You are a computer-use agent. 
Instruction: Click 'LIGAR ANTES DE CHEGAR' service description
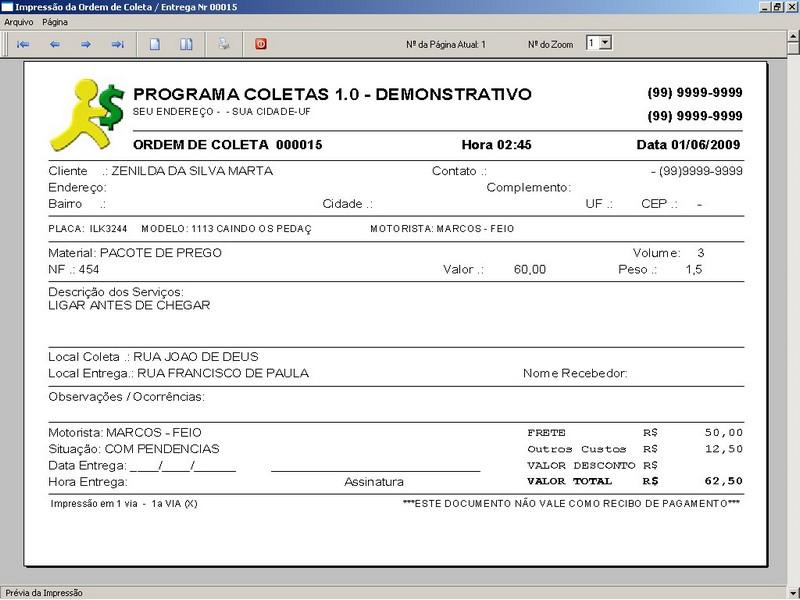pyautogui.click(x=129, y=305)
